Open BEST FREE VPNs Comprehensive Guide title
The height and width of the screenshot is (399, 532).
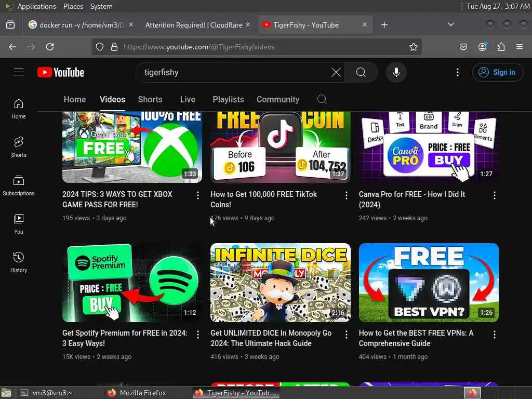[x=416, y=338]
